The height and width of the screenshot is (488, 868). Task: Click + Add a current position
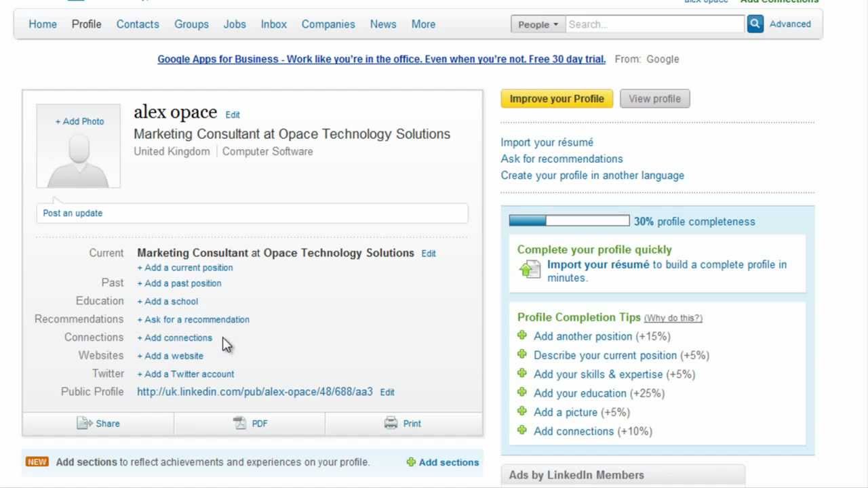tap(185, 268)
